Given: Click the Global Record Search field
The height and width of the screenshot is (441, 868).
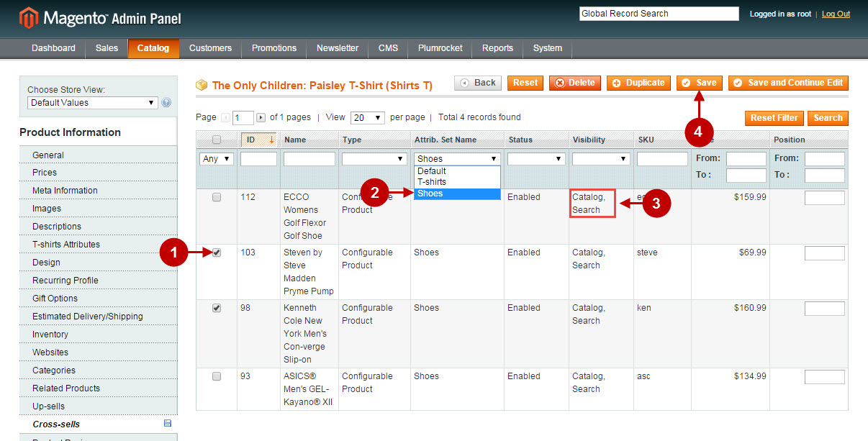Looking at the screenshot, I should pyautogui.click(x=658, y=13).
